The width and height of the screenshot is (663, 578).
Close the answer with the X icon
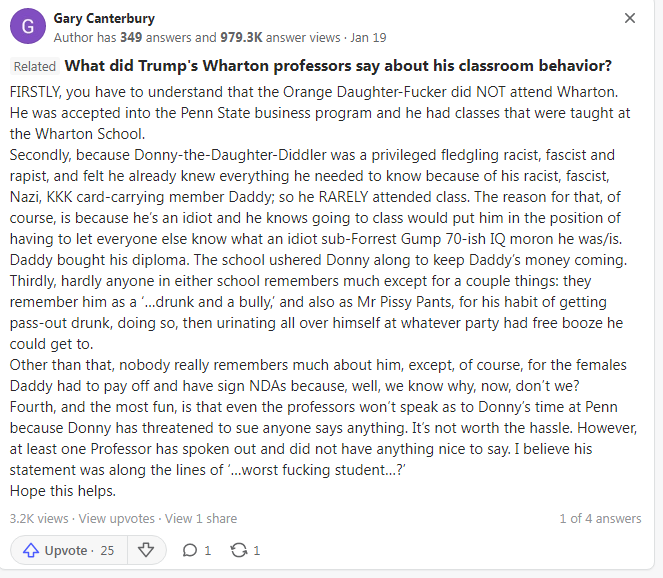tap(629, 18)
